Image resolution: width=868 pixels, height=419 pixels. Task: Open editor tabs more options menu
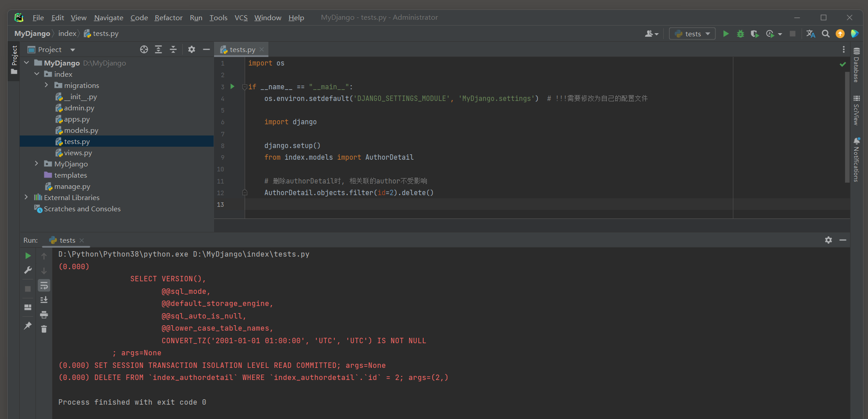coord(844,49)
